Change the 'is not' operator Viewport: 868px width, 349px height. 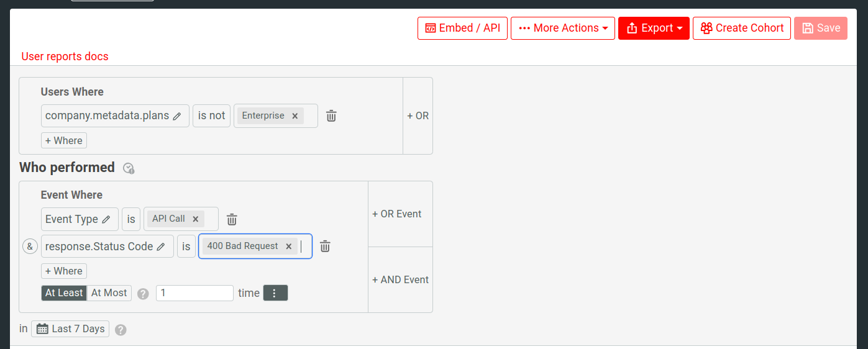(211, 116)
